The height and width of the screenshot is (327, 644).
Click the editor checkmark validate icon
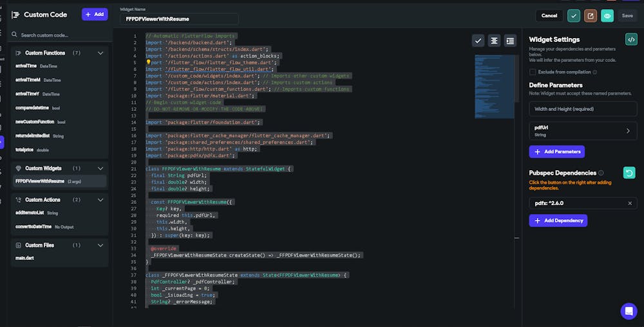[478, 41]
